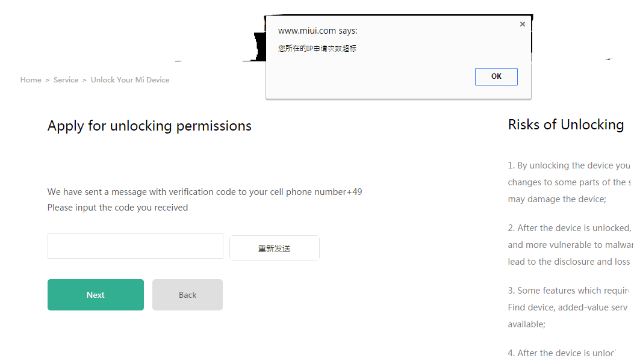Focus the verification code input field

click(x=135, y=246)
